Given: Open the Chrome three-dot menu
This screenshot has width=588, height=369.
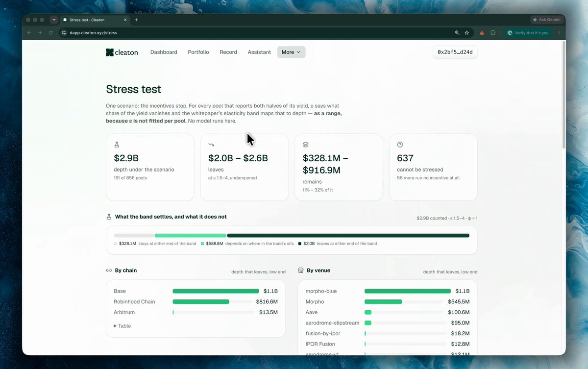Looking at the screenshot, I should pyautogui.click(x=559, y=33).
